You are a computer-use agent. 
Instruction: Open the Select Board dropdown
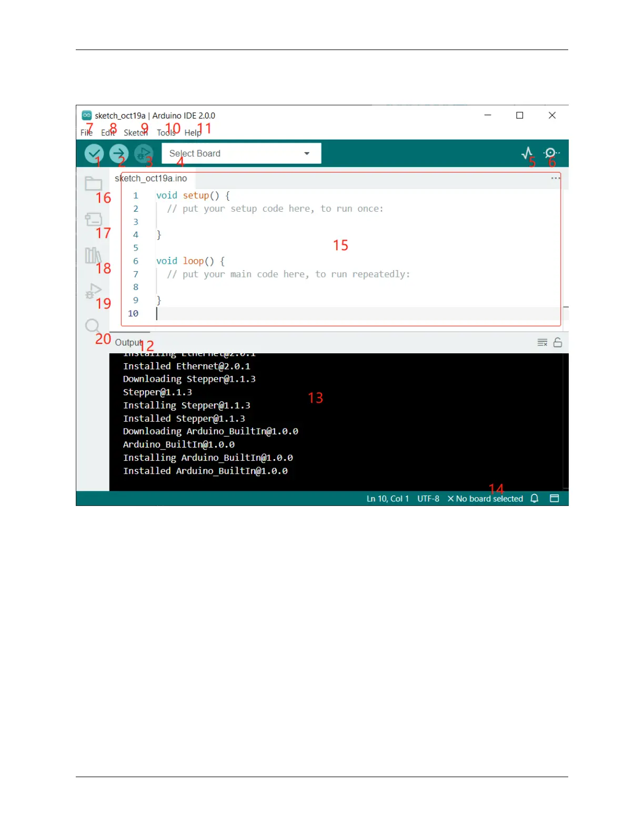coord(241,154)
